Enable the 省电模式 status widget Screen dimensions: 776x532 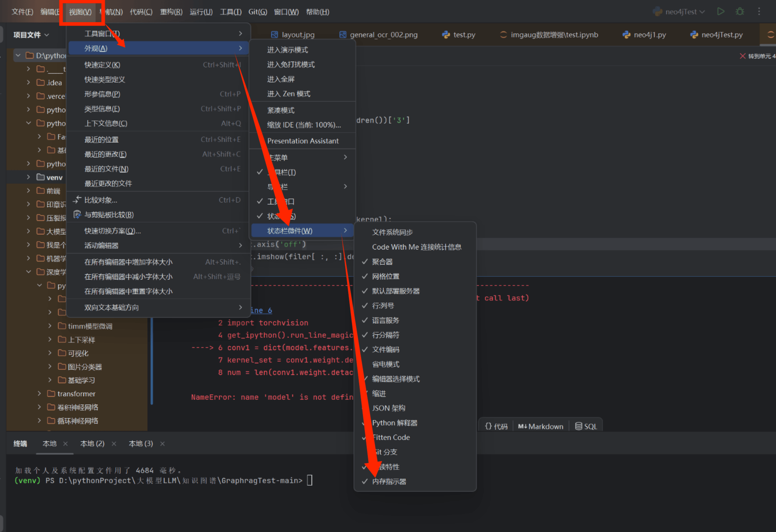[385, 364]
